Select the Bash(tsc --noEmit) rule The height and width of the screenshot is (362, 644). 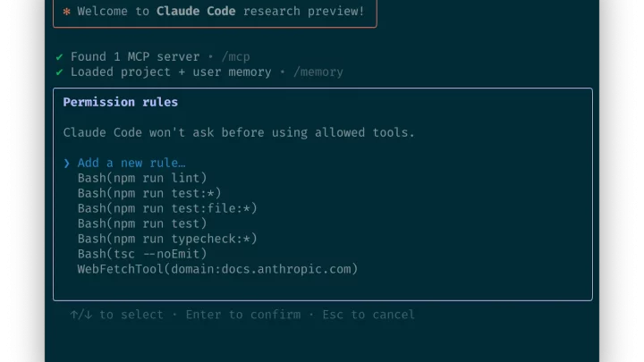pyautogui.click(x=142, y=254)
